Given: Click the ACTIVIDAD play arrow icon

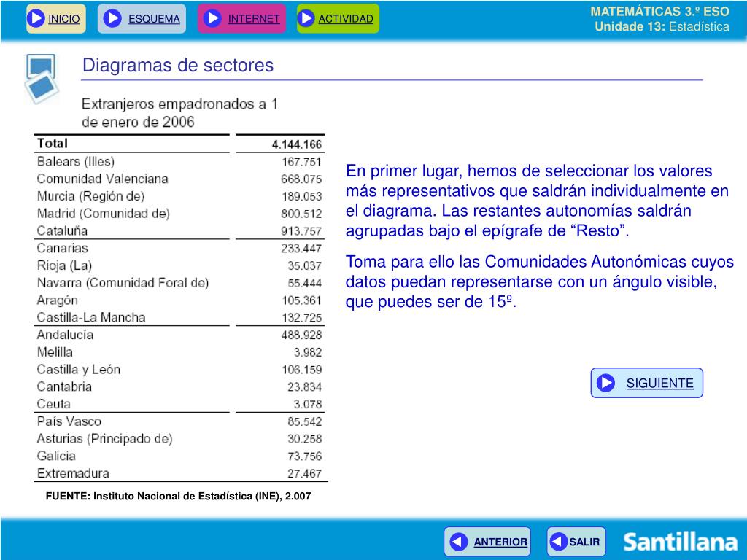Looking at the screenshot, I should pyautogui.click(x=306, y=18).
